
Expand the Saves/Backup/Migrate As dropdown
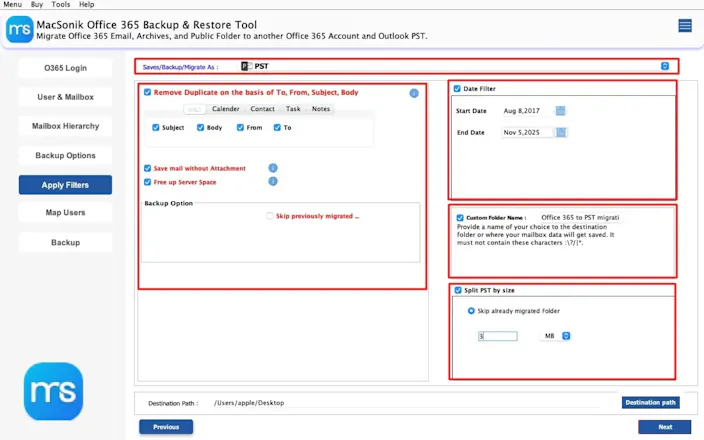pyautogui.click(x=664, y=66)
